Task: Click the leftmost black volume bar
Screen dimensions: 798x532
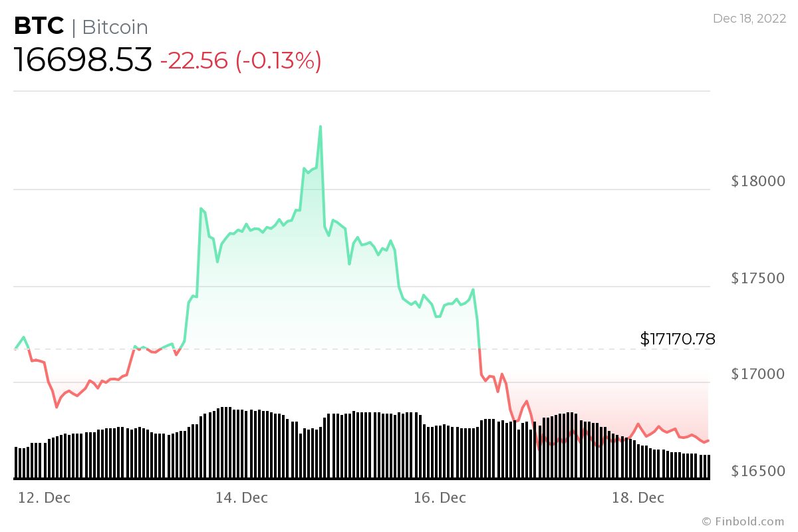Action: click(x=16, y=463)
